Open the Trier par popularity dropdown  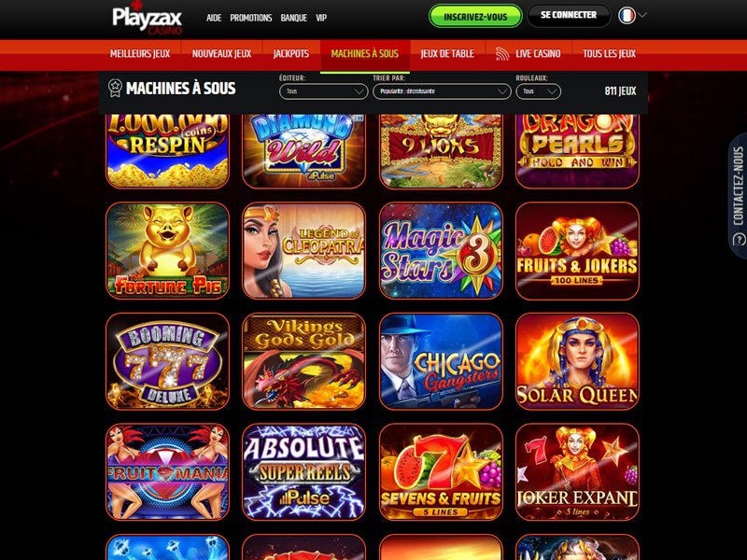point(442,91)
